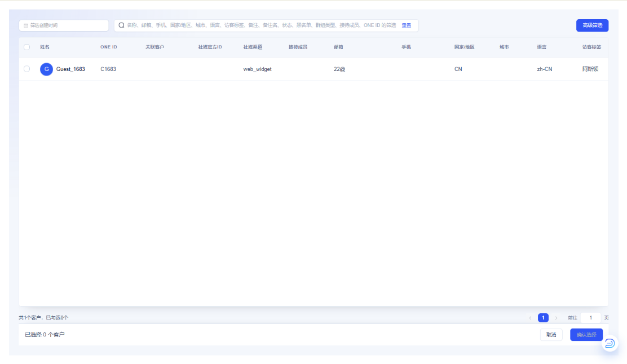The height and width of the screenshot is (364, 627).
Task: Check the checkbox for the Guest_1683 row
Action: 27,69
